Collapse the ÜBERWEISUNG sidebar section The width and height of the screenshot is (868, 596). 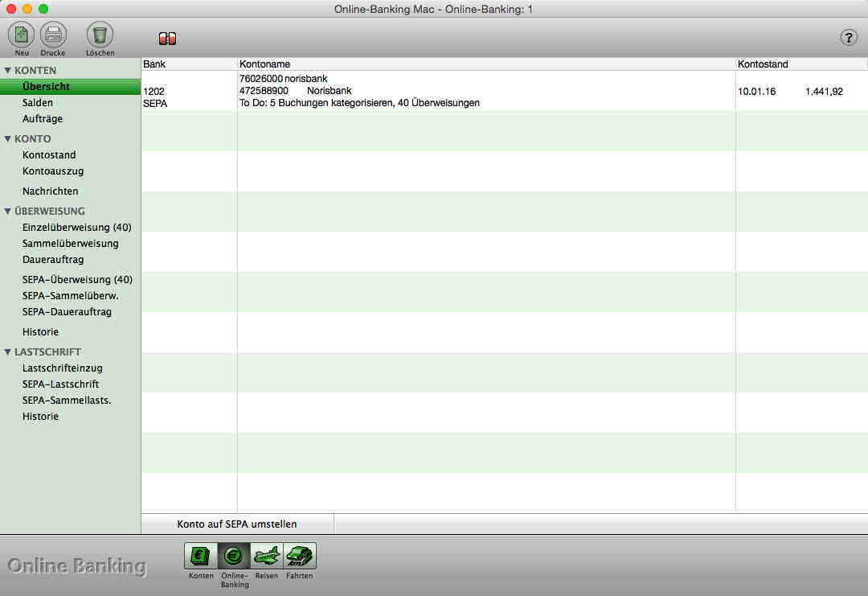tap(8, 212)
